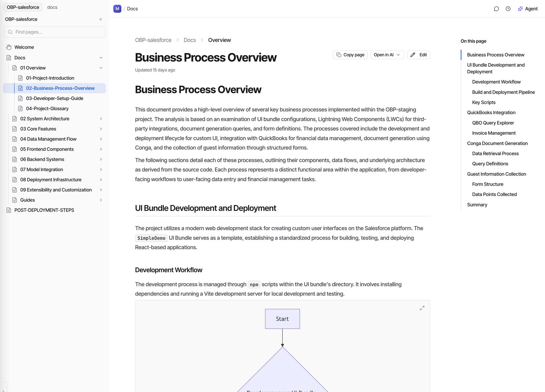Jump to Form Structure outline entry

487,184
